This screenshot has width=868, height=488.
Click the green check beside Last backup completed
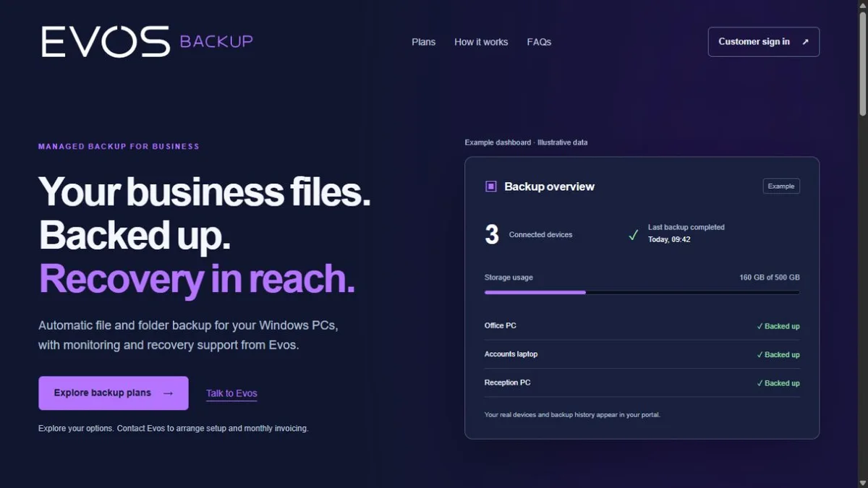tap(633, 235)
